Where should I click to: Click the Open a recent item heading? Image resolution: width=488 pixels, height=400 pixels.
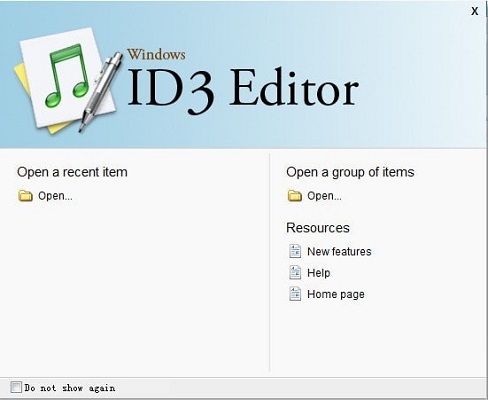coord(72,172)
